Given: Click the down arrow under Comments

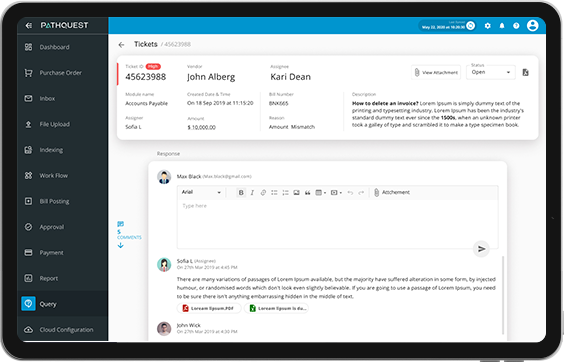Looking at the screenshot, I should (x=120, y=245).
